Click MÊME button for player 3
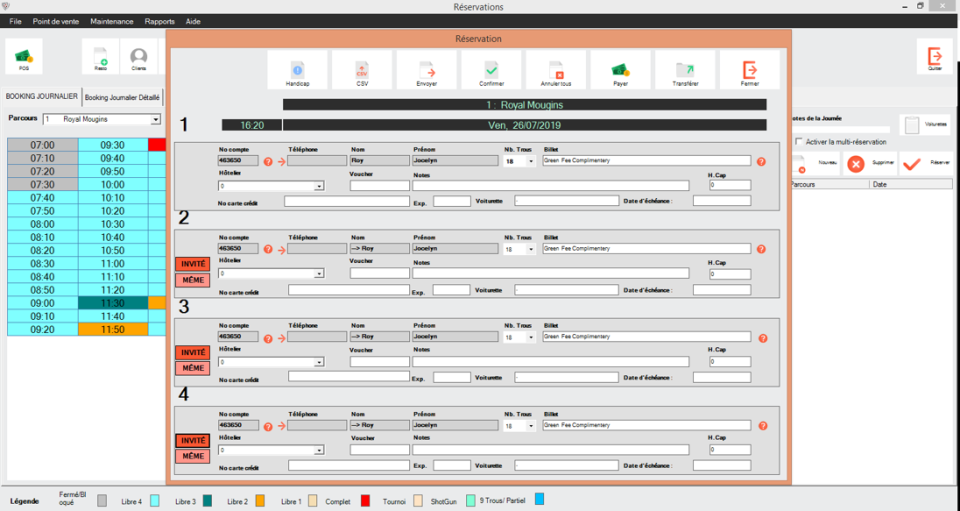The height and width of the screenshot is (511, 960). click(x=193, y=368)
